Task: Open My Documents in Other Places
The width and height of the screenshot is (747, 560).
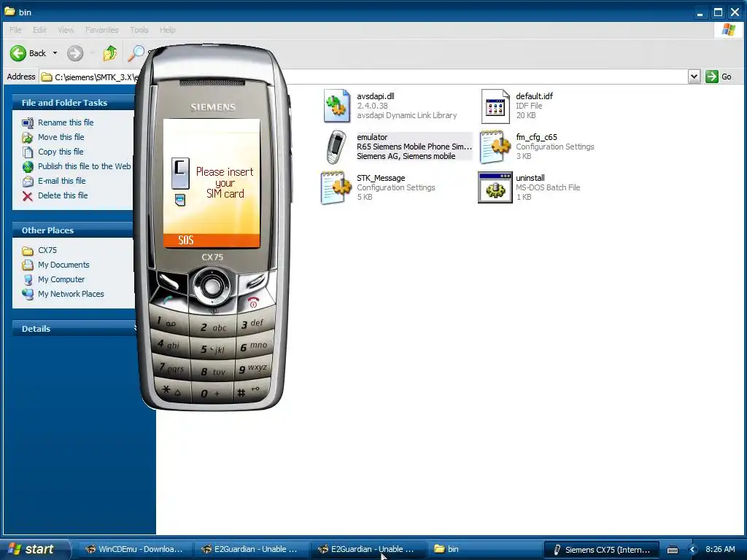Action: pyautogui.click(x=63, y=265)
